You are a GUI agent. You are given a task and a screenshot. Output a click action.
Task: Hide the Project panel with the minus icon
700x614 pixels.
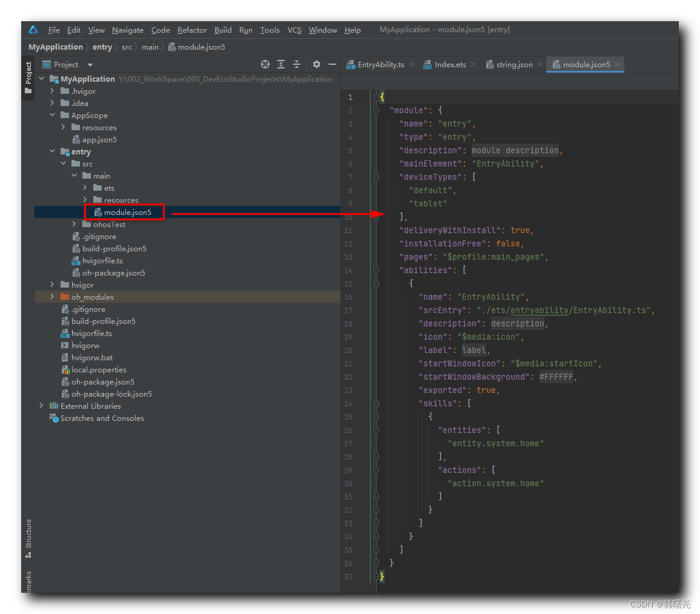331,64
